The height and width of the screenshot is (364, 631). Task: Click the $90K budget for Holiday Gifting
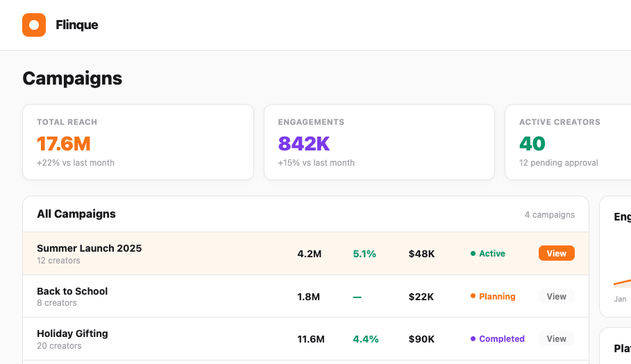(421, 339)
